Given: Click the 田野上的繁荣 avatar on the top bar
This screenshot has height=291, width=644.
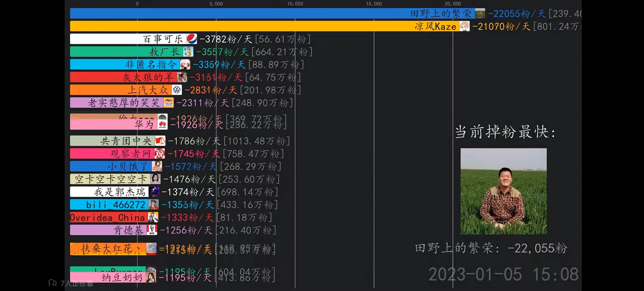Looking at the screenshot, I should click(x=480, y=13).
